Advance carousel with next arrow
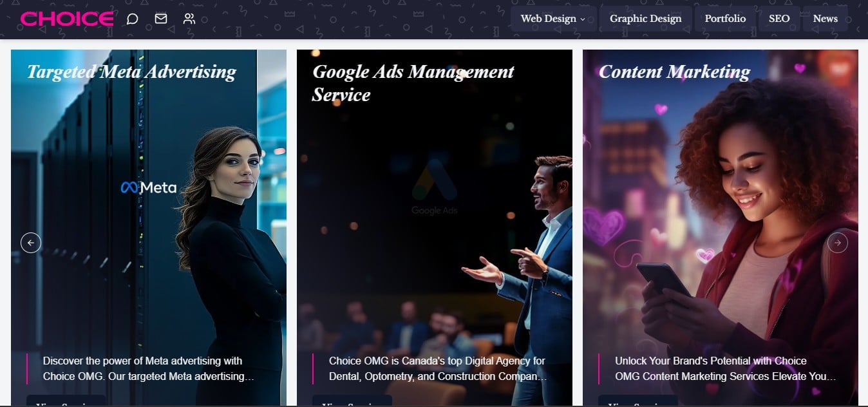Image resolution: width=868 pixels, height=407 pixels. tap(837, 243)
